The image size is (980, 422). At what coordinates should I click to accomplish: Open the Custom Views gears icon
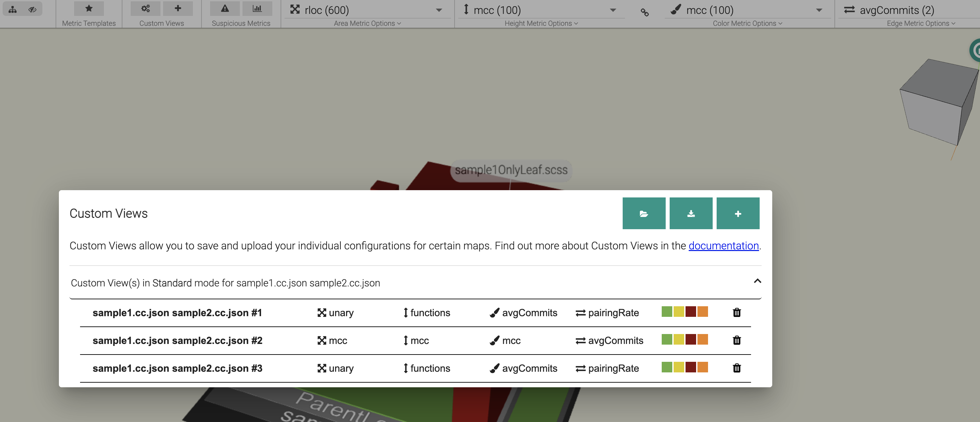pyautogui.click(x=145, y=8)
